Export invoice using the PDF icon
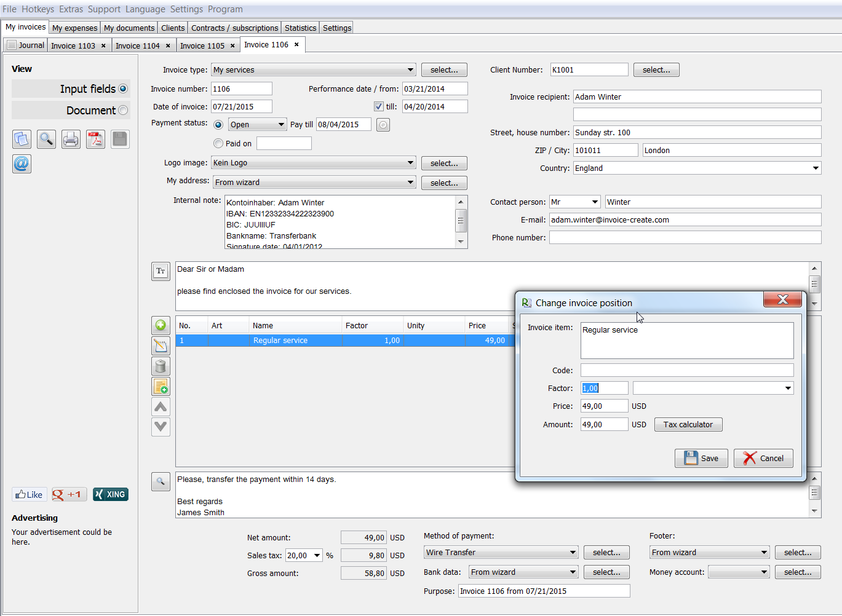 pyautogui.click(x=95, y=140)
